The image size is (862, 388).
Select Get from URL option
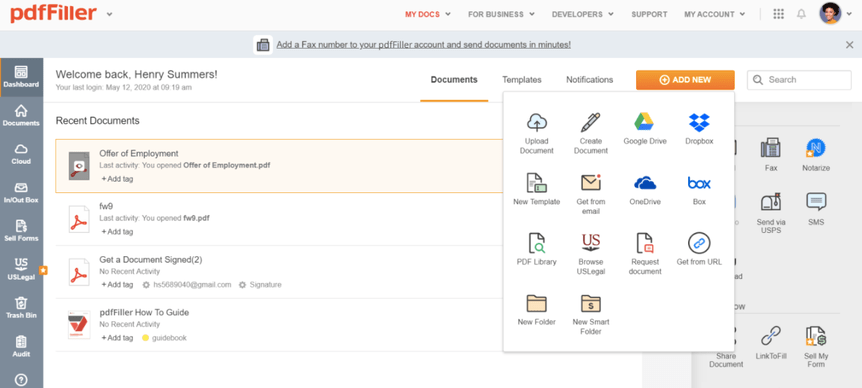(699, 249)
